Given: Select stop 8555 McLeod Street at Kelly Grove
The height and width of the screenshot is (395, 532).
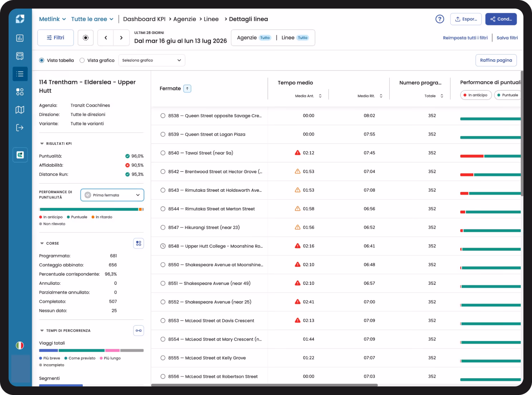Looking at the screenshot, I should [x=163, y=358].
